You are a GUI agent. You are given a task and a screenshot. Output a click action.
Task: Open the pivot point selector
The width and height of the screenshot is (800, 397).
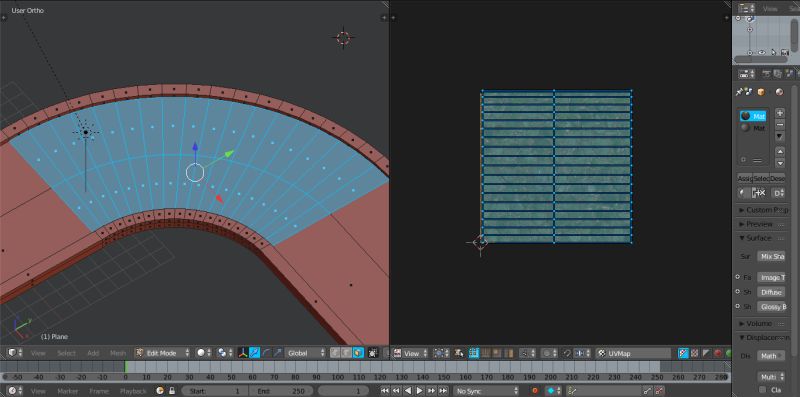(224, 353)
